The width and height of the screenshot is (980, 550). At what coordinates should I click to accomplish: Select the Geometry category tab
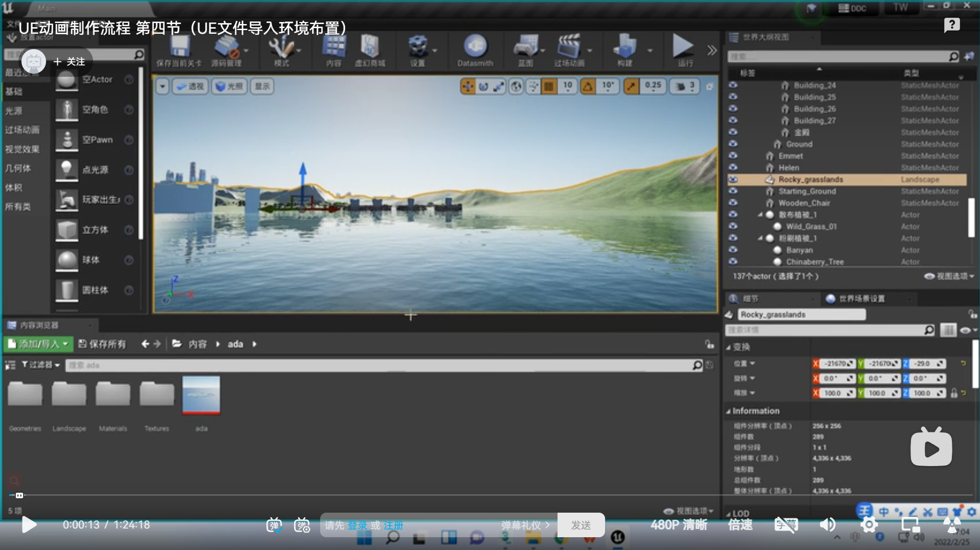[x=18, y=168]
